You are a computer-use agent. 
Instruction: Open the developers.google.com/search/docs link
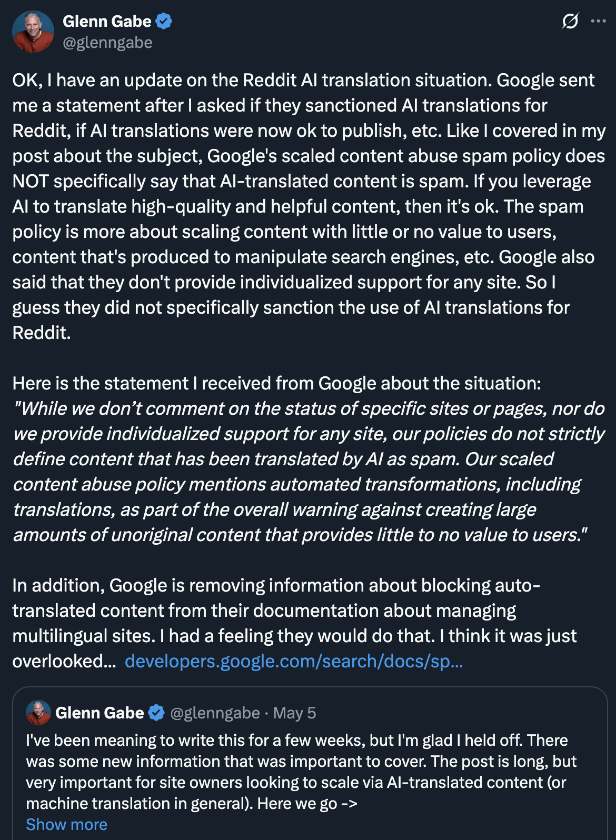pyautogui.click(x=294, y=661)
